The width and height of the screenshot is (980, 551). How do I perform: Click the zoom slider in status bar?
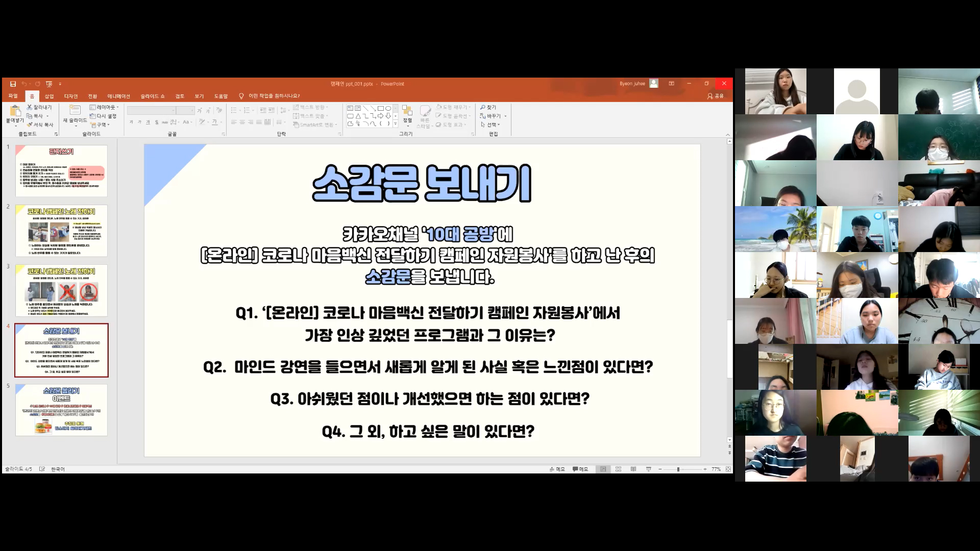click(678, 469)
